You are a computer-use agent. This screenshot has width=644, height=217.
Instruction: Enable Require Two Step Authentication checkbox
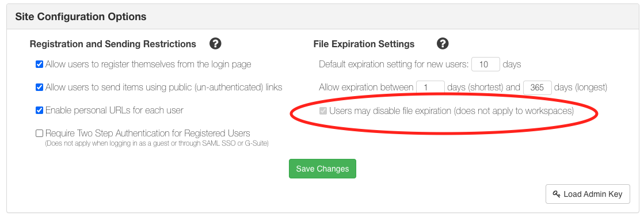(x=40, y=133)
